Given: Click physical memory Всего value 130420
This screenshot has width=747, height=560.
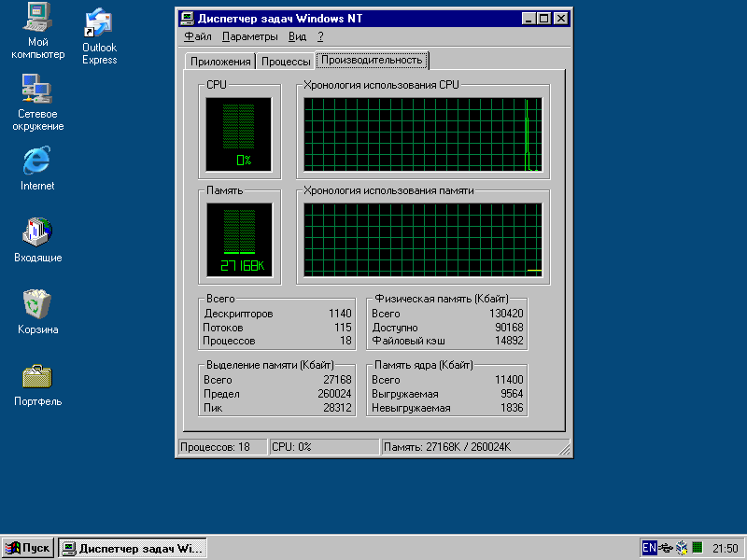Looking at the screenshot, I should pos(506,314).
